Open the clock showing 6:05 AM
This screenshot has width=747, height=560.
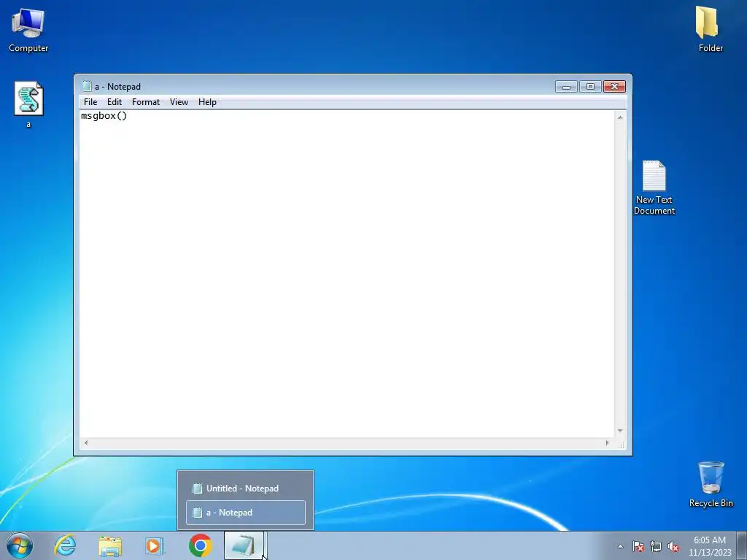pyautogui.click(x=710, y=546)
